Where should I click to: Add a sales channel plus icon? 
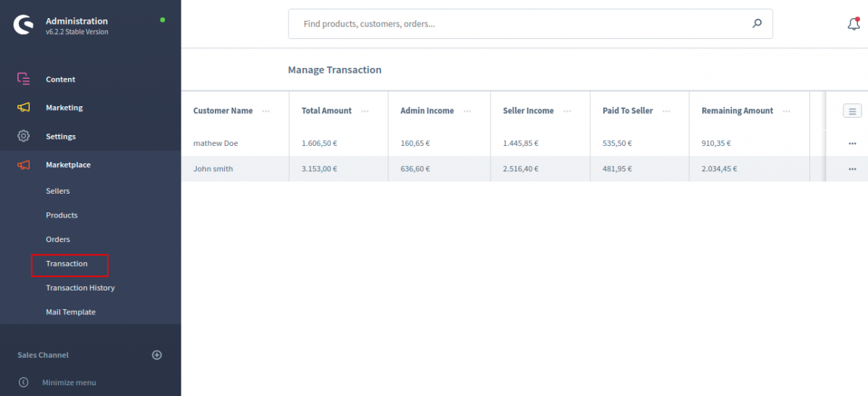click(157, 355)
